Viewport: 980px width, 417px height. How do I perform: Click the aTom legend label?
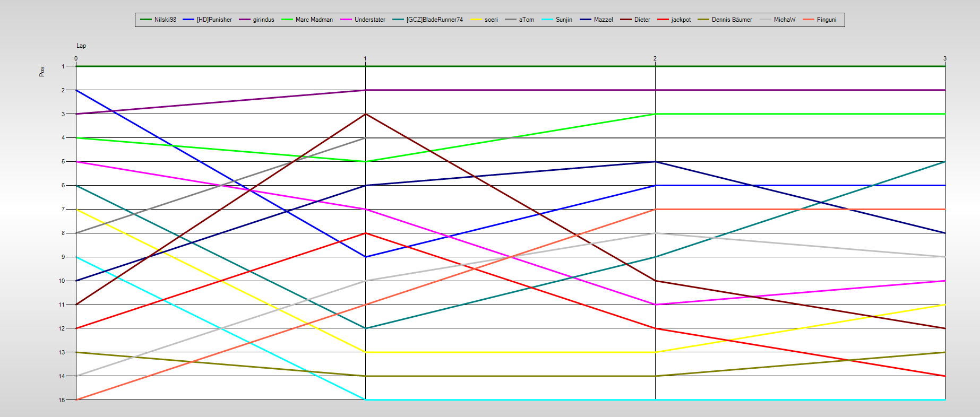pyautogui.click(x=526, y=20)
